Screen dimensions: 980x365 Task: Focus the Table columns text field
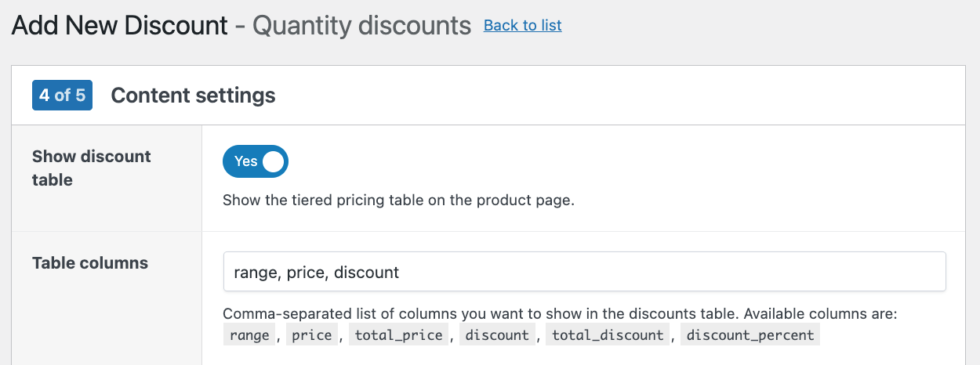(584, 272)
